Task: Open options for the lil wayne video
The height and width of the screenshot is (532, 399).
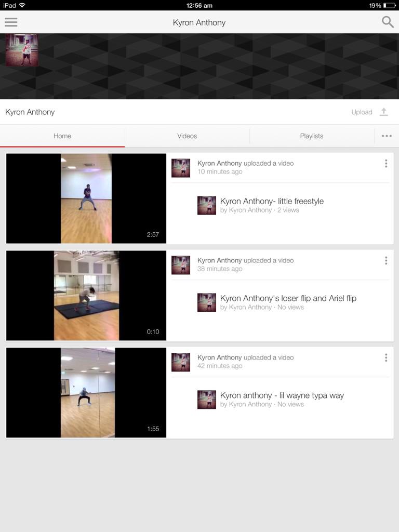Action: click(386, 357)
